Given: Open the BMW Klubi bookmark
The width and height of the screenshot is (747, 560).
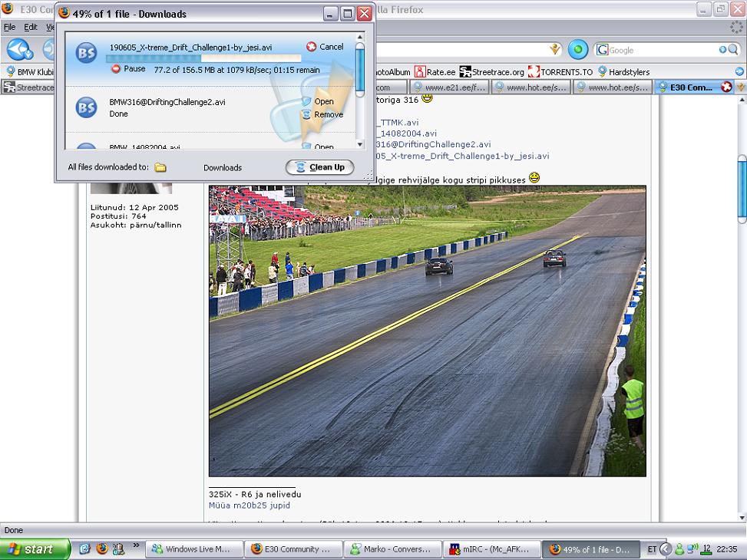Looking at the screenshot, I should [x=29, y=72].
